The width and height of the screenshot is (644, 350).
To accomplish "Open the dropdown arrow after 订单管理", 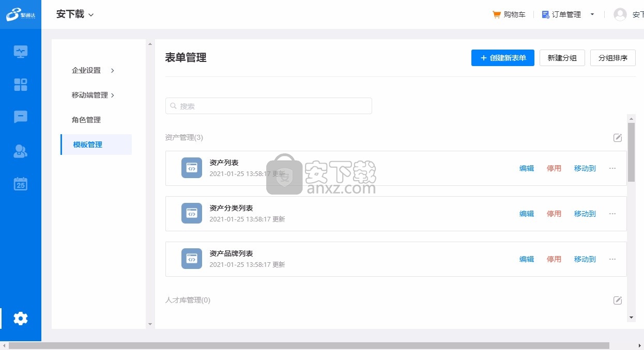I will pyautogui.click(x=592, y=14).
